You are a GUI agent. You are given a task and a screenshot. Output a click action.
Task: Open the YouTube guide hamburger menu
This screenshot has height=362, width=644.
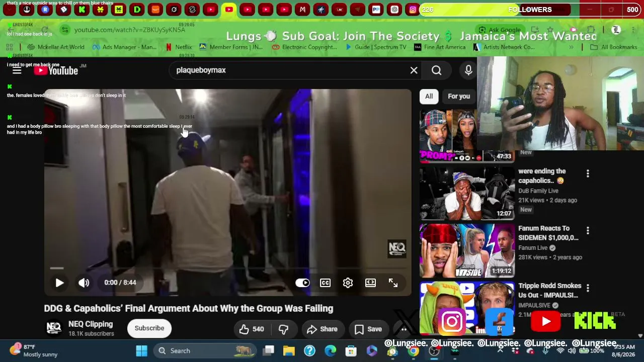click(17, 70)
